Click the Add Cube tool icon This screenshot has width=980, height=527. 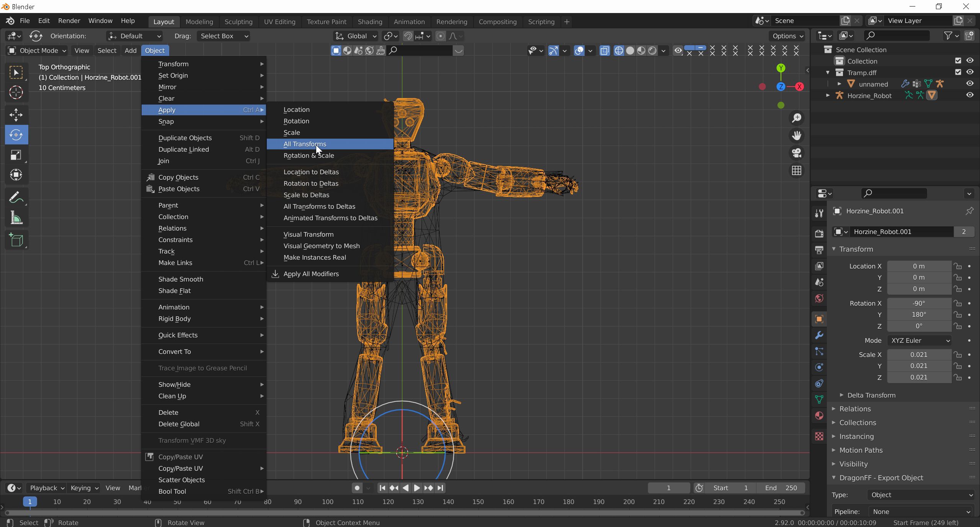coord(16,240)
